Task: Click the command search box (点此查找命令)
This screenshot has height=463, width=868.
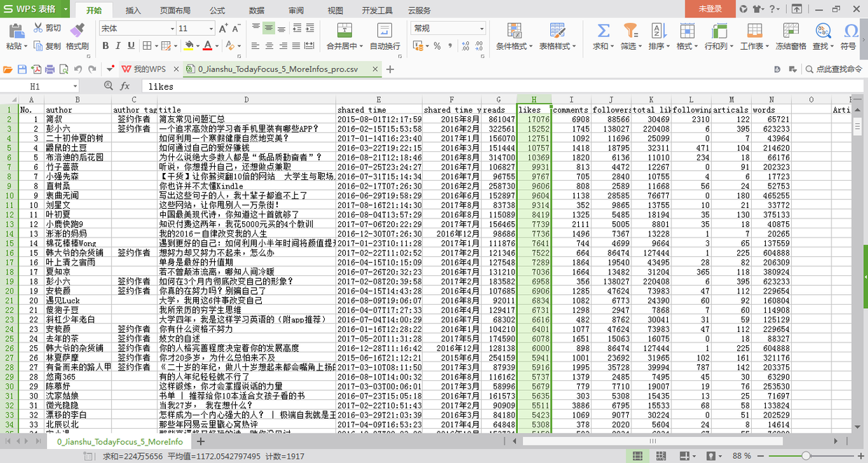Action: pos(834,69)
